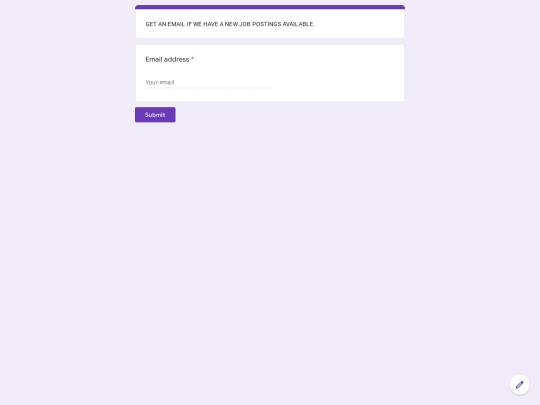Viewport: 540px width, 405px height.
Task: Click the Your email placeholder text
Action: click(x=160, y=82)
